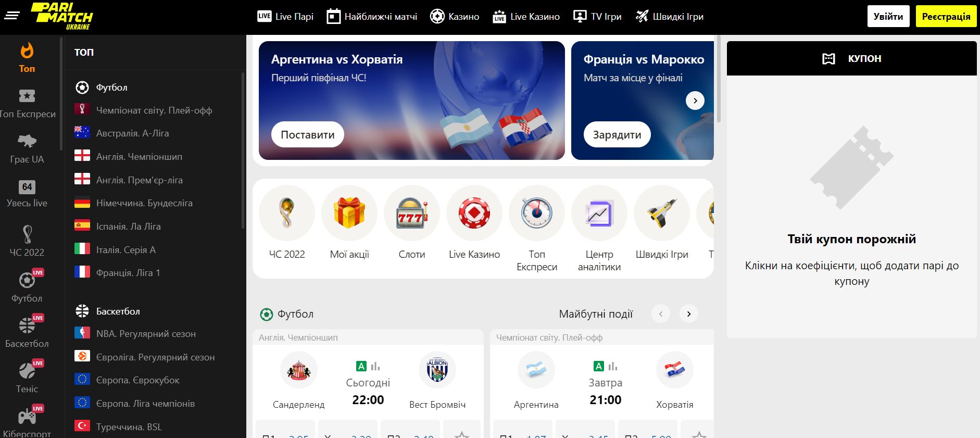Open ЧС 2022 trophy in sidebar

pos(27,234)
